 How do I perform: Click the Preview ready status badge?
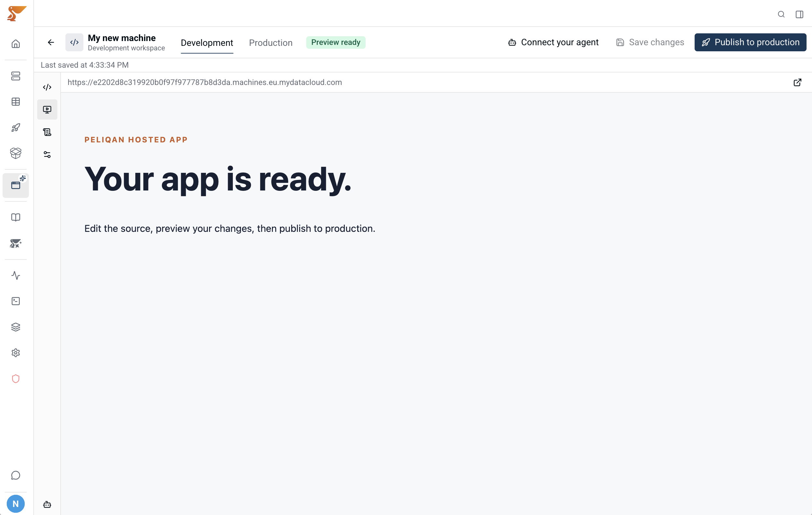point(336,42)
